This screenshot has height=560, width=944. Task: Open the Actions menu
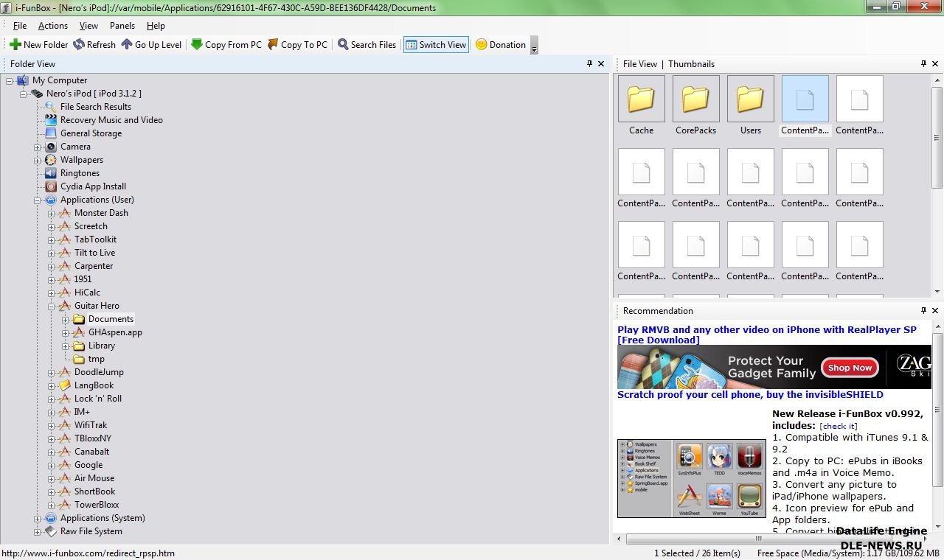(53, 26)
